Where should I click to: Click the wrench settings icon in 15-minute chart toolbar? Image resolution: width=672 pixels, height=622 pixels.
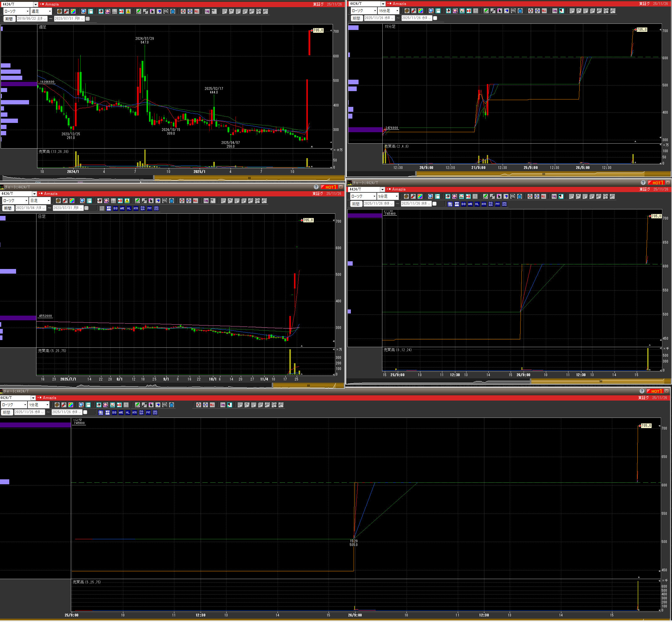point(414,11)
